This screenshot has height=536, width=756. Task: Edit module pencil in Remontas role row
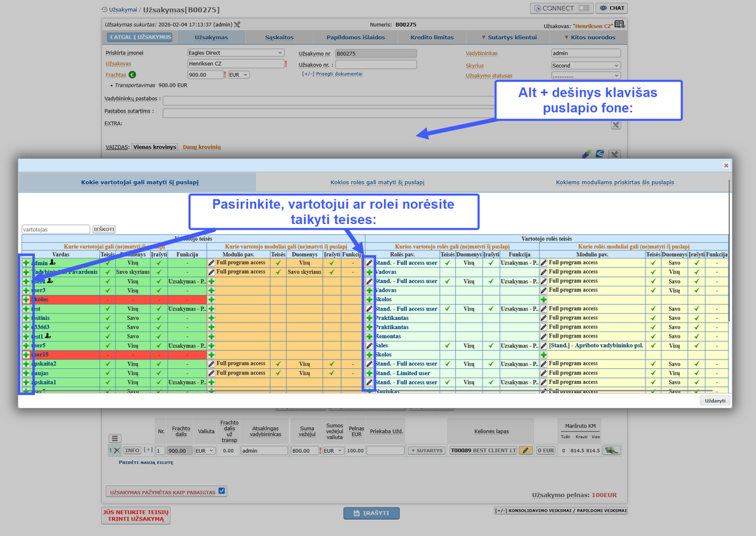(544, 336)
